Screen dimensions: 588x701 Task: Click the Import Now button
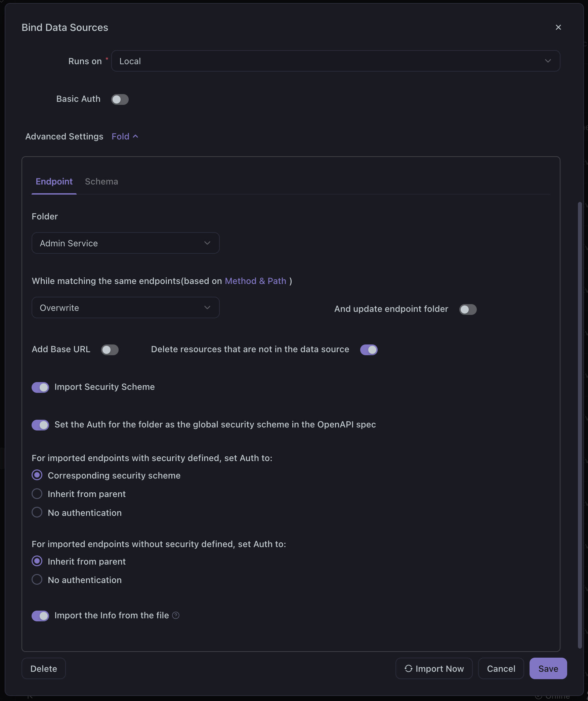434,668
